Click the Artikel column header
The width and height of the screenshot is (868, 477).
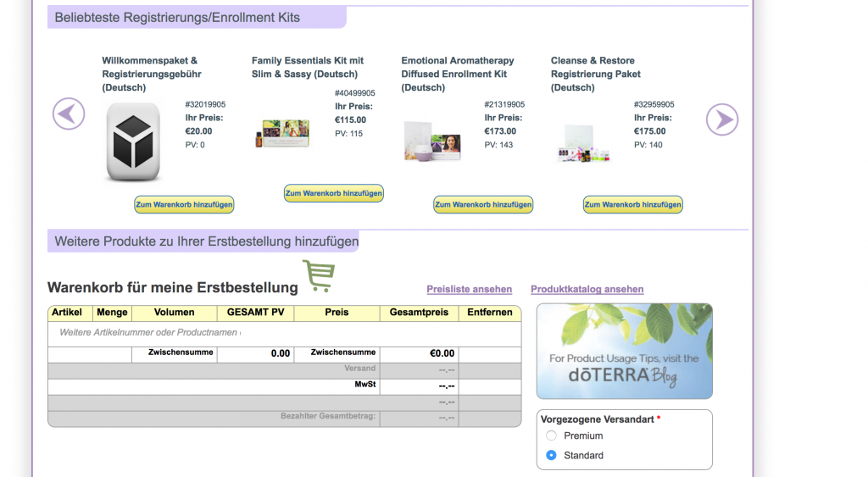[x=66, y=313]
